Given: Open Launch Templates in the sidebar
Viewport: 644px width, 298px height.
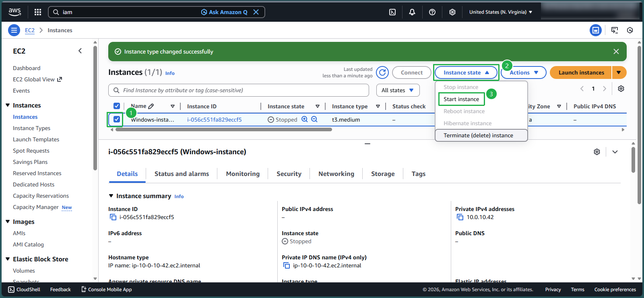Looking at the screenshot, I should tap(36, 139).
